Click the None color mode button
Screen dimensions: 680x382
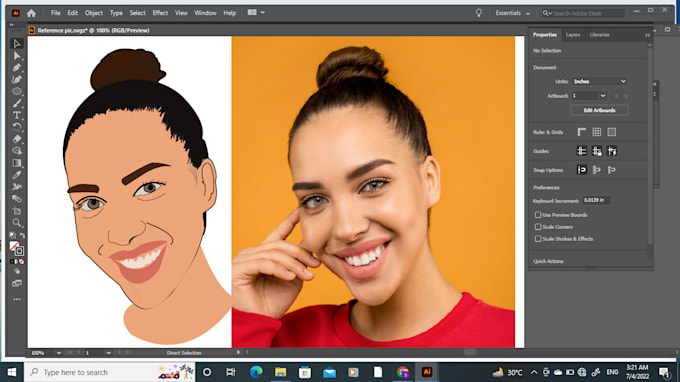(22, 261)
